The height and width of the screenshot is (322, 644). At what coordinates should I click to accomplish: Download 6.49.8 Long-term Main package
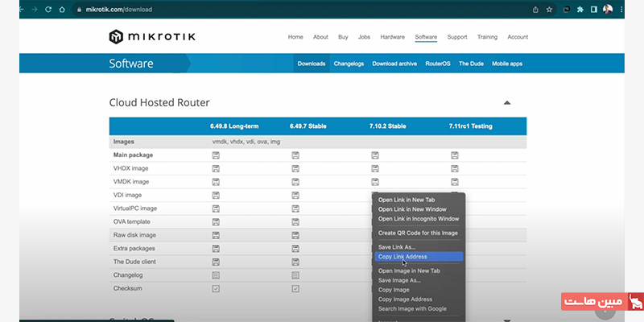click(x=216, y=155)
